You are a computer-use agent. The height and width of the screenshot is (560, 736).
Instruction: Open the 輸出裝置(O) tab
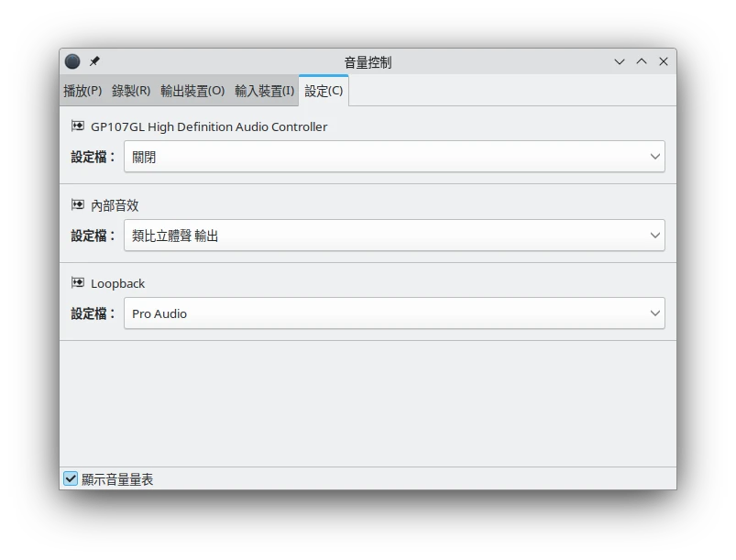point(192,91)
